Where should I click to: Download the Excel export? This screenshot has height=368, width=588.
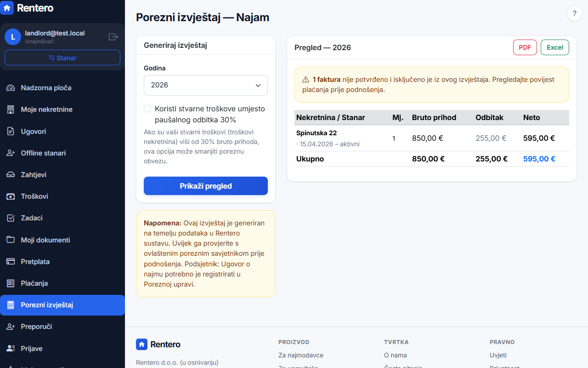click(555, 47)
